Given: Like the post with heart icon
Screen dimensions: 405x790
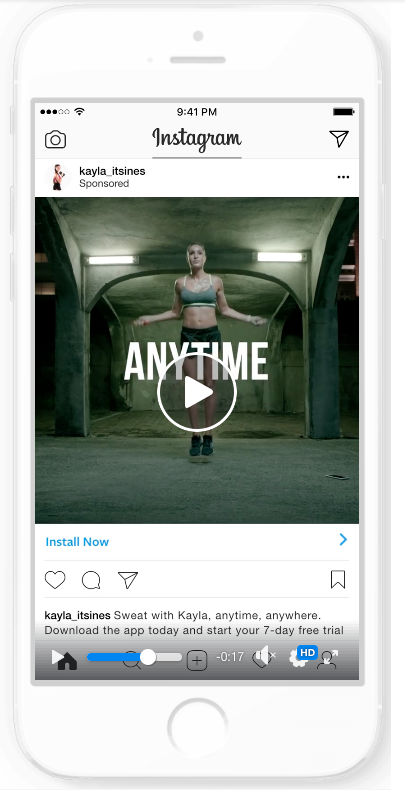Looking at the screenshot, I should pos(55,580).
